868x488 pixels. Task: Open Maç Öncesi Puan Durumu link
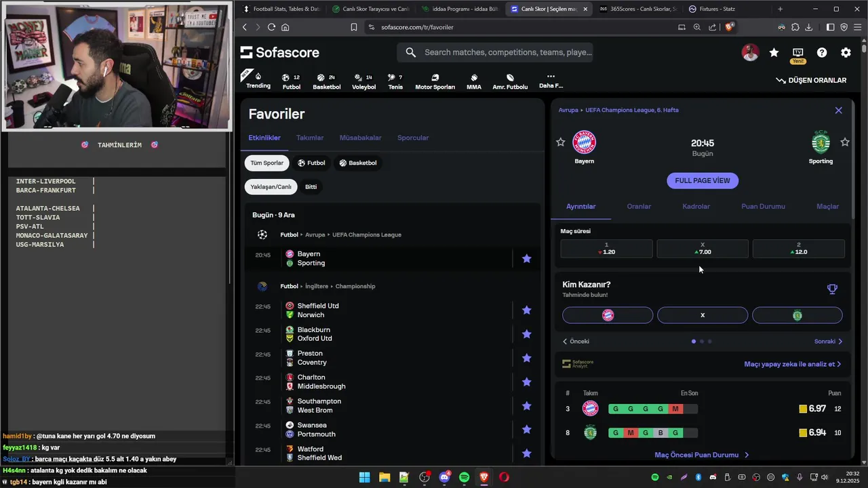coord(702,455)
